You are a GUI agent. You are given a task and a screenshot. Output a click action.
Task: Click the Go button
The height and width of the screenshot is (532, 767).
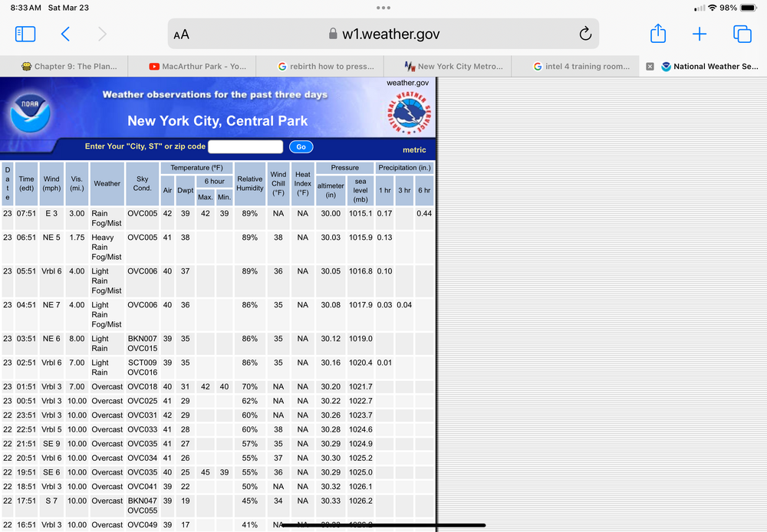click(301, 146)
